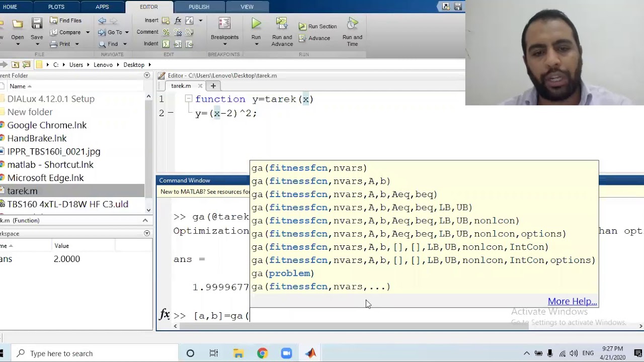Select the ga(fitnessfcn,nvars,A,b) hint
The image size is (644, 362).
321,181
